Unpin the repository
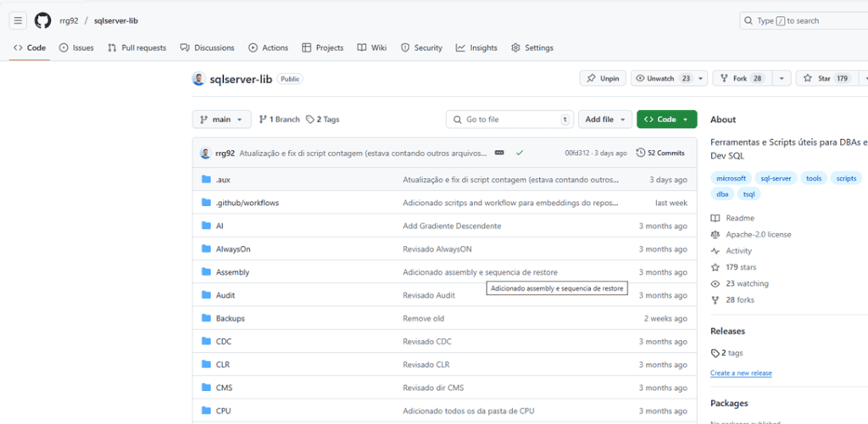The image size is (868, 424). 603,78
